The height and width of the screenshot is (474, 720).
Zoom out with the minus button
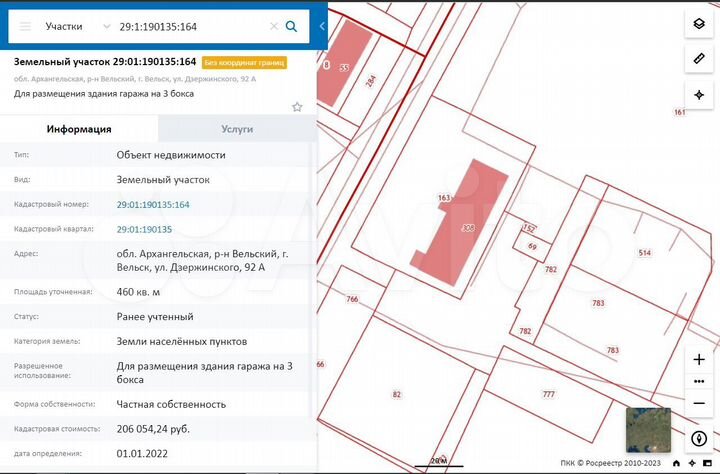click(x=699, y=402)
